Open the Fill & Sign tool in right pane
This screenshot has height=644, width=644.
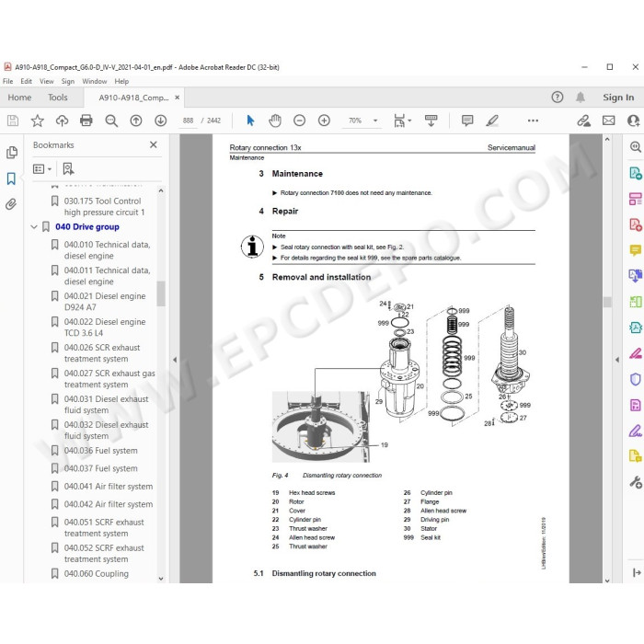click(x=636, y=431)
